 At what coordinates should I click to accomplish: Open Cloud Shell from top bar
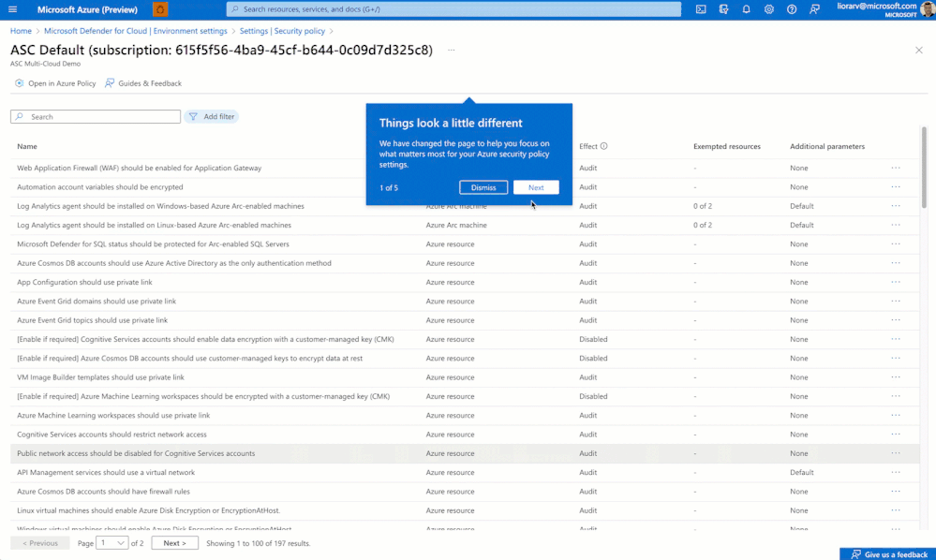tap(701, 9)
